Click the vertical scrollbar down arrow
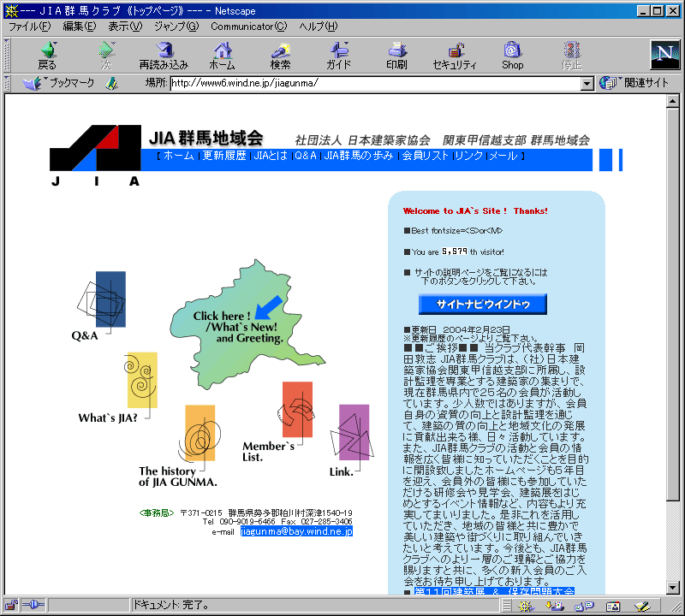685x616 pixels. point(673,588)
